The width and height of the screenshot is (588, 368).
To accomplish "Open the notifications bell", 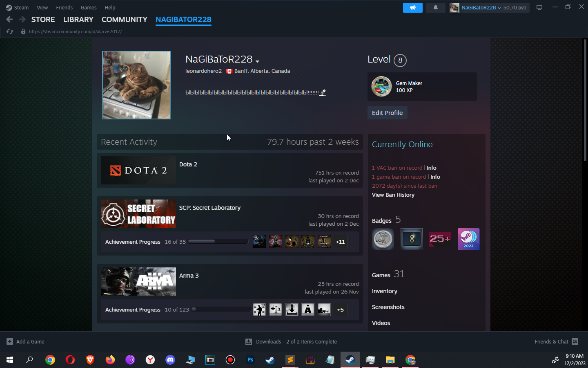I will pyautogui.click(x=435, y=8).
